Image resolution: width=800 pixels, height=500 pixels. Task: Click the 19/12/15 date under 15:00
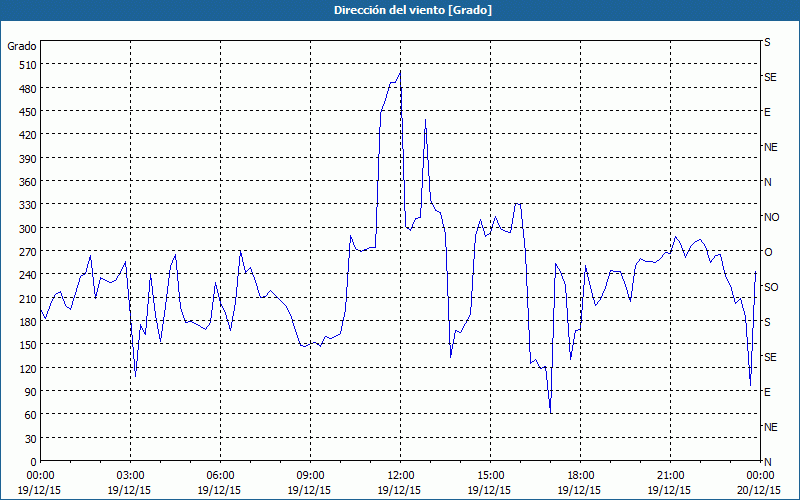coord(489,490)
